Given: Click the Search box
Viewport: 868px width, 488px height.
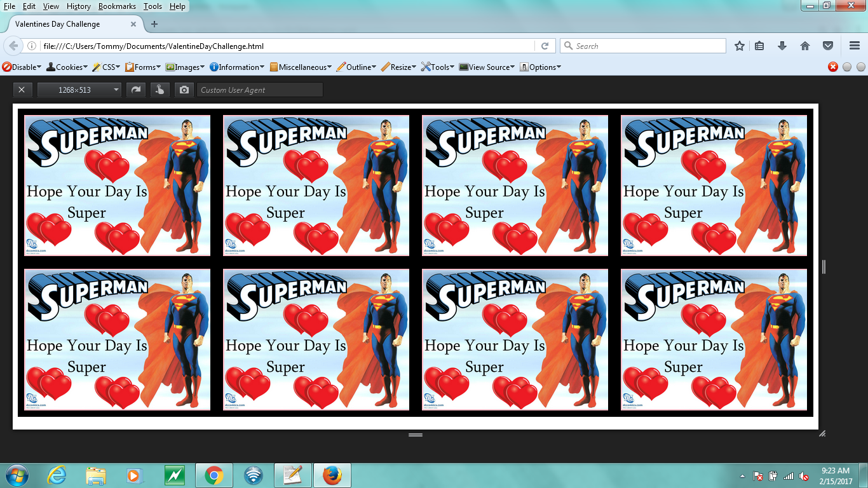Looking at the screenshot, I should (643, 46).
